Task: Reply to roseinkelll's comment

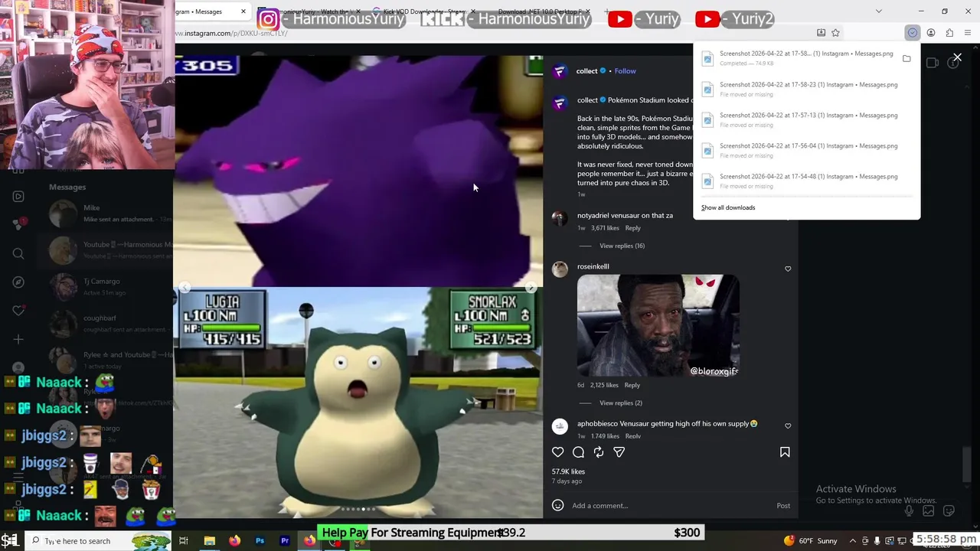Action: pos(632,385)
